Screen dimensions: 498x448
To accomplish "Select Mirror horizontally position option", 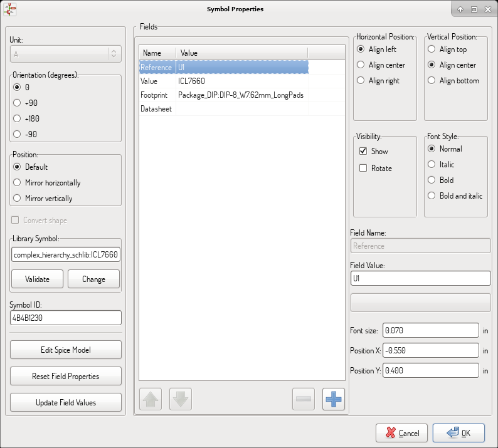I will (x=18, y=183).
